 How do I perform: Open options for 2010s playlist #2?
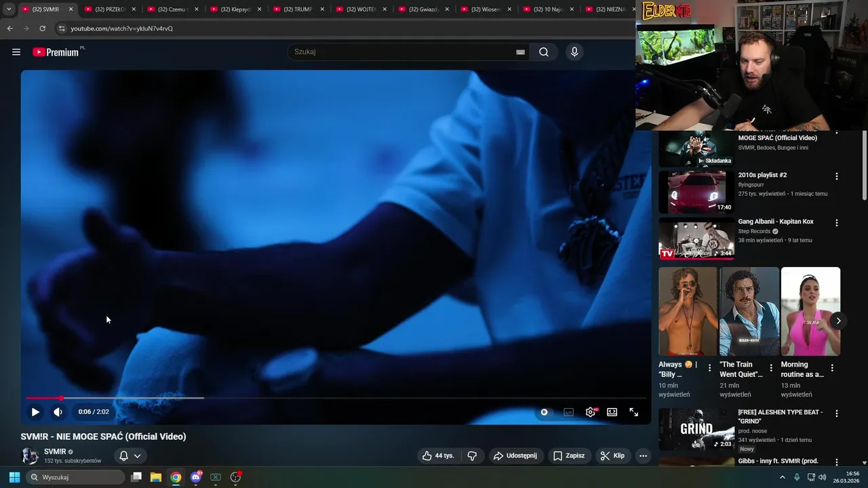coord(837,176)
